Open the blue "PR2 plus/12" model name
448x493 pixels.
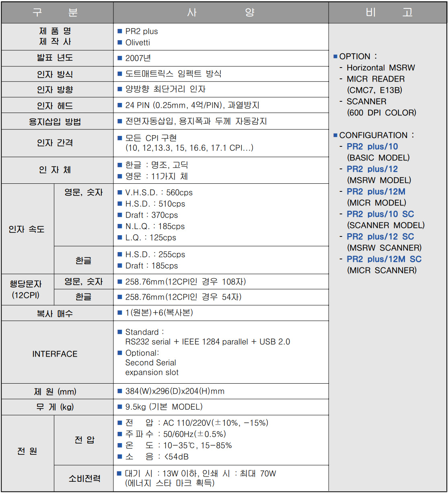pyautogui.click(x=372, y=169)
